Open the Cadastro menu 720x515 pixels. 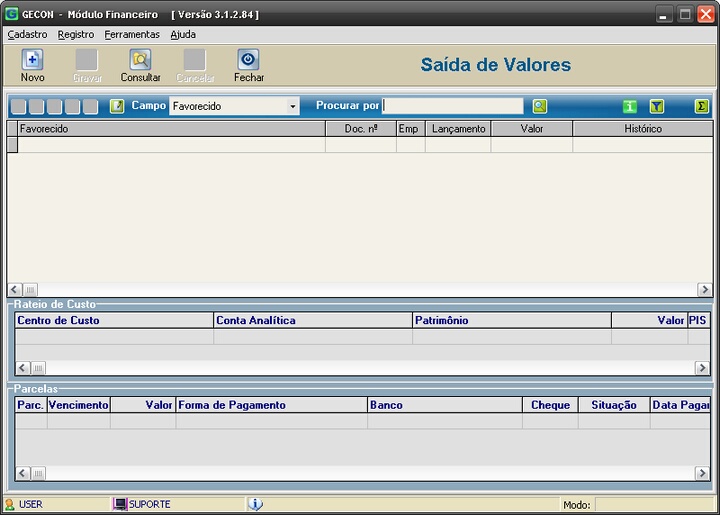pyautogui.click(x=28, y=34)
